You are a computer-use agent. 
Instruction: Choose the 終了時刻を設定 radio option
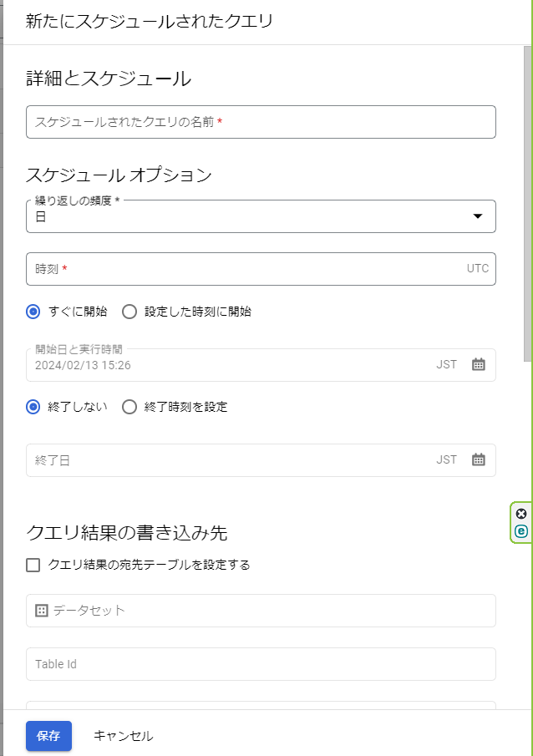129,407
